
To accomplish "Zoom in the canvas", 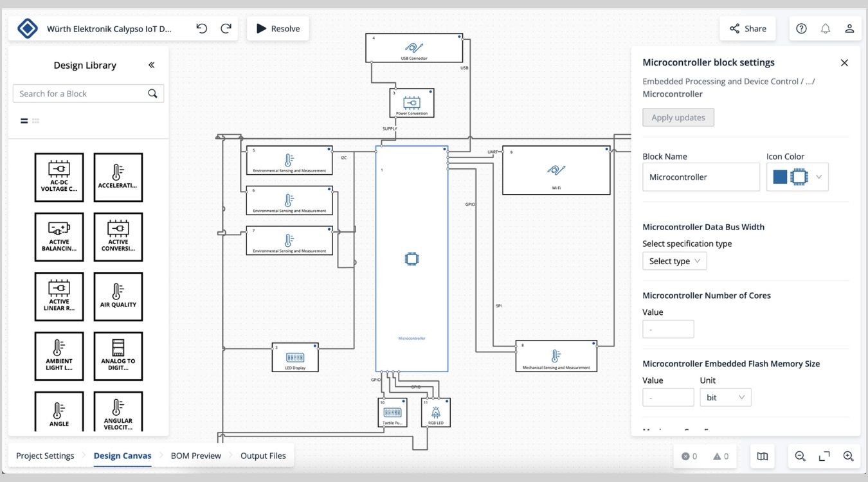I will click(x=848, y=456).
